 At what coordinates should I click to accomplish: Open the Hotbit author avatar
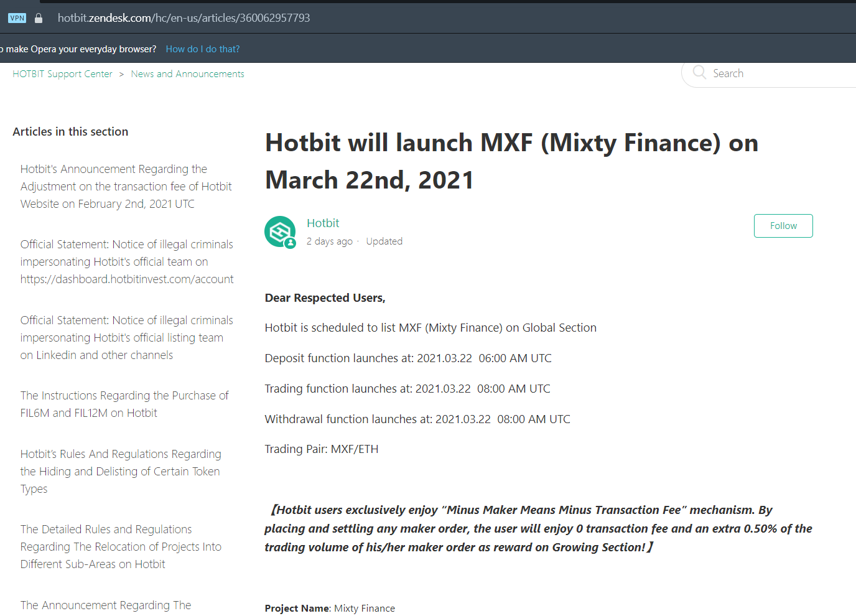[x=280, y=232]
